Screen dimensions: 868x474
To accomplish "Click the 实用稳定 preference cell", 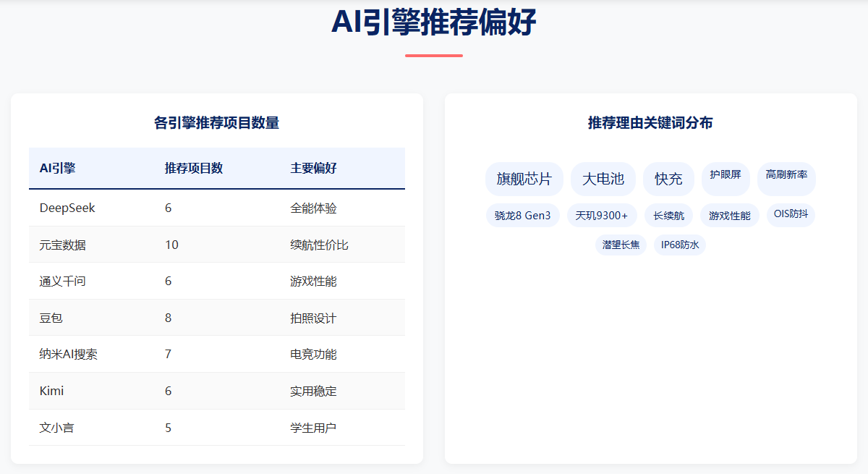I will pyautogui.click(x=342, y=391).
